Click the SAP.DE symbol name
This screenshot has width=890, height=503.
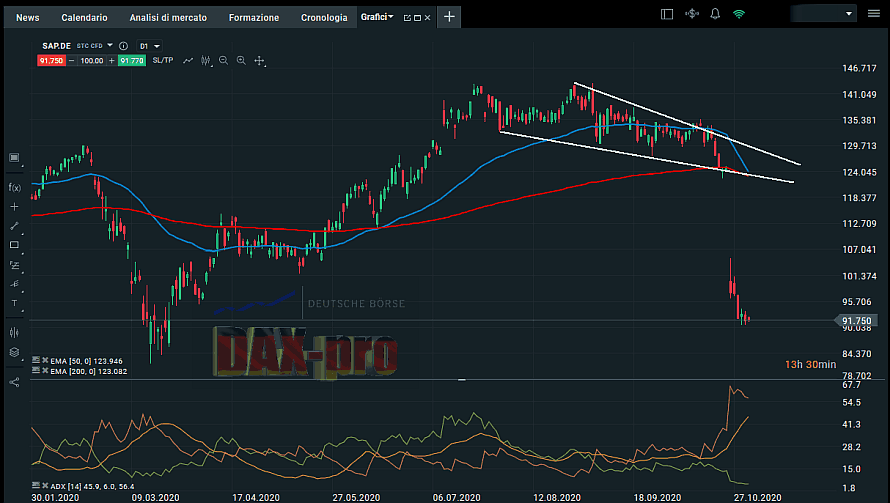pyautogui.click(x=56, y=46)
